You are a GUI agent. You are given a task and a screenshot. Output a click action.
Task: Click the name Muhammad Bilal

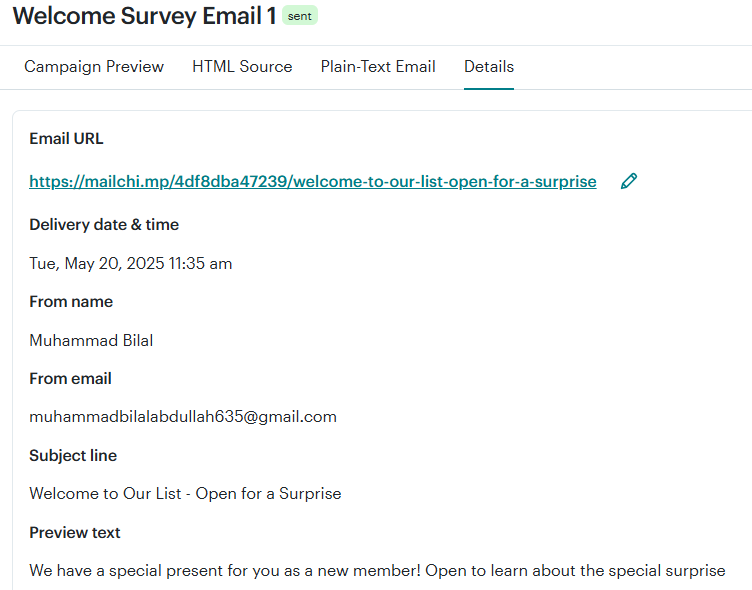click(x=91, y=341)
